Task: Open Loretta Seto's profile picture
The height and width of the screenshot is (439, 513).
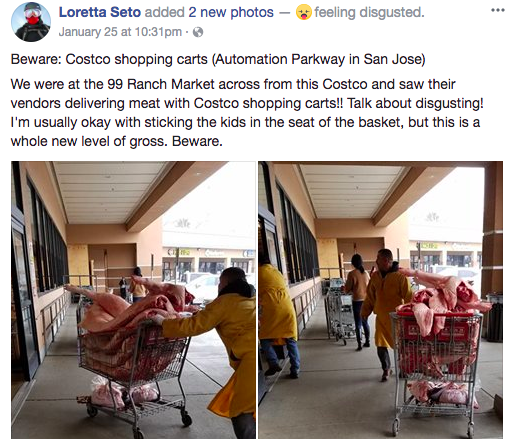Action: 31,22
